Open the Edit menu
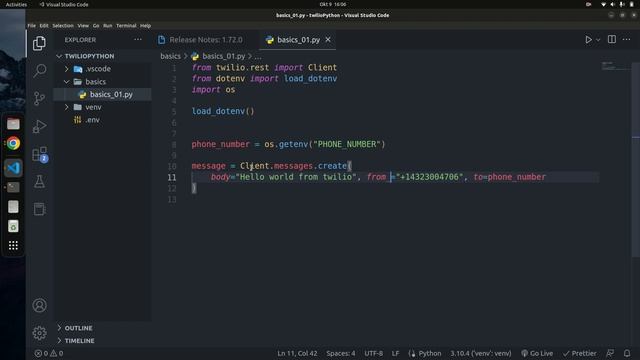 click(44, 25)
